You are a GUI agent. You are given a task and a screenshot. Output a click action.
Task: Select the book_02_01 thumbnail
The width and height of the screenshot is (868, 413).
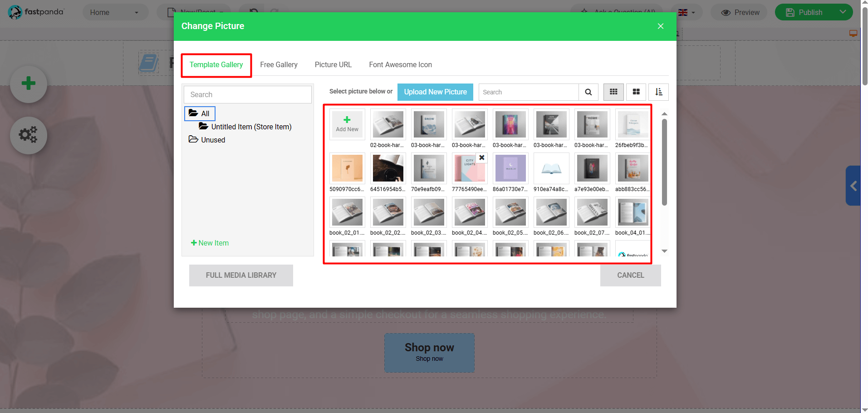pos(347,212)
